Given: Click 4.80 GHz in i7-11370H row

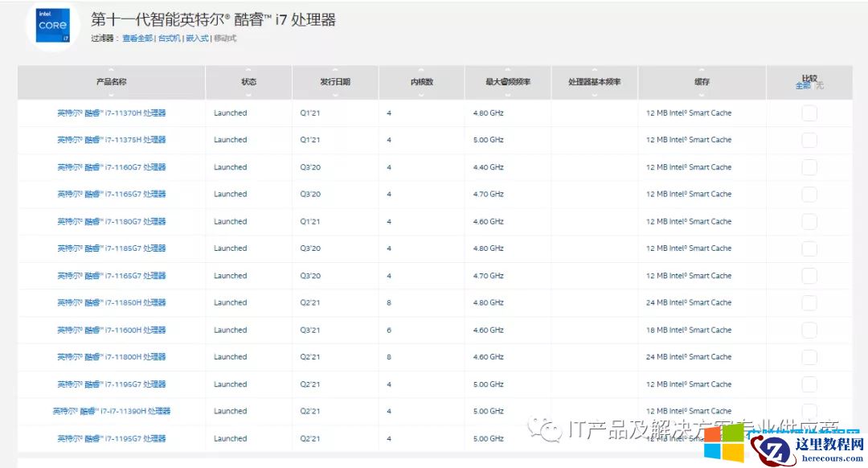Looking at the screenshot, I should 489,113.
